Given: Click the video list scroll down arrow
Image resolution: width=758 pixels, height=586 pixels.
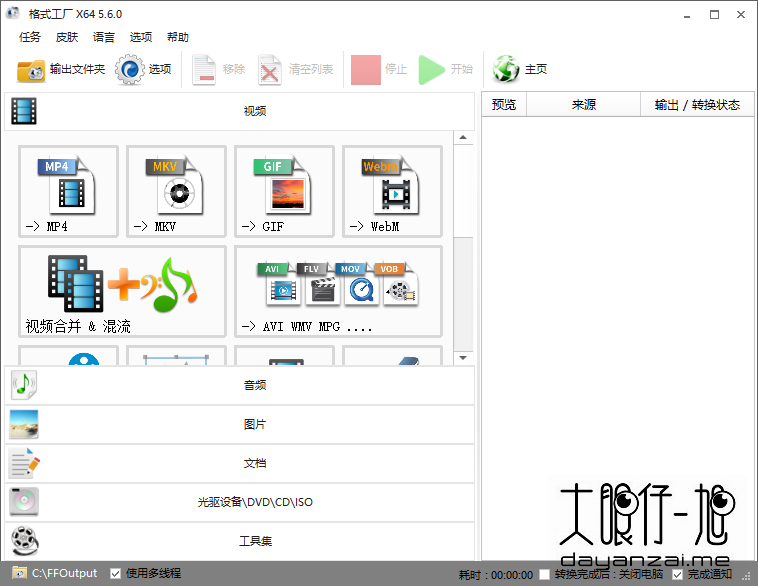Looking at the screenshot, I should tap(463, 358).
